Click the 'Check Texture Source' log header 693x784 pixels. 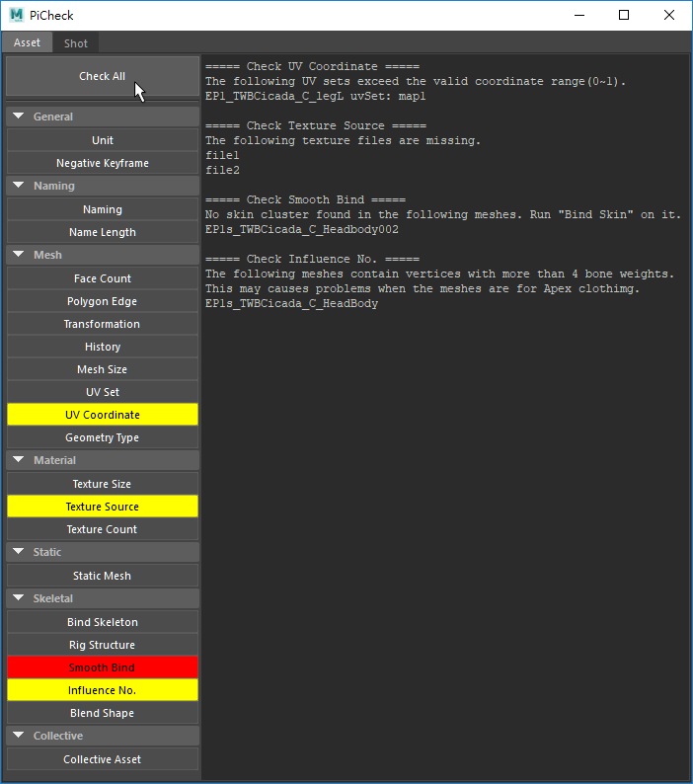pyautogui.click(x=316, y=125)
